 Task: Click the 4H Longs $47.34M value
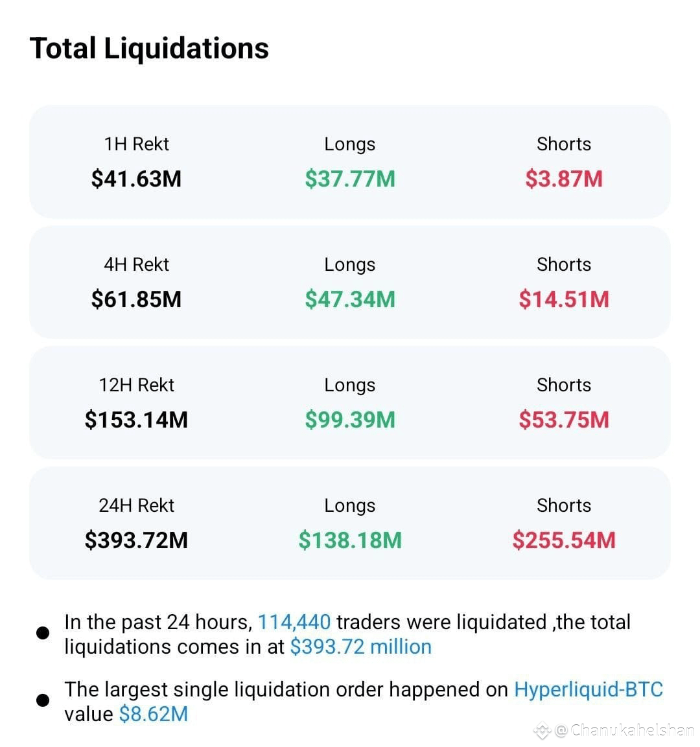[x=350, y=299]
